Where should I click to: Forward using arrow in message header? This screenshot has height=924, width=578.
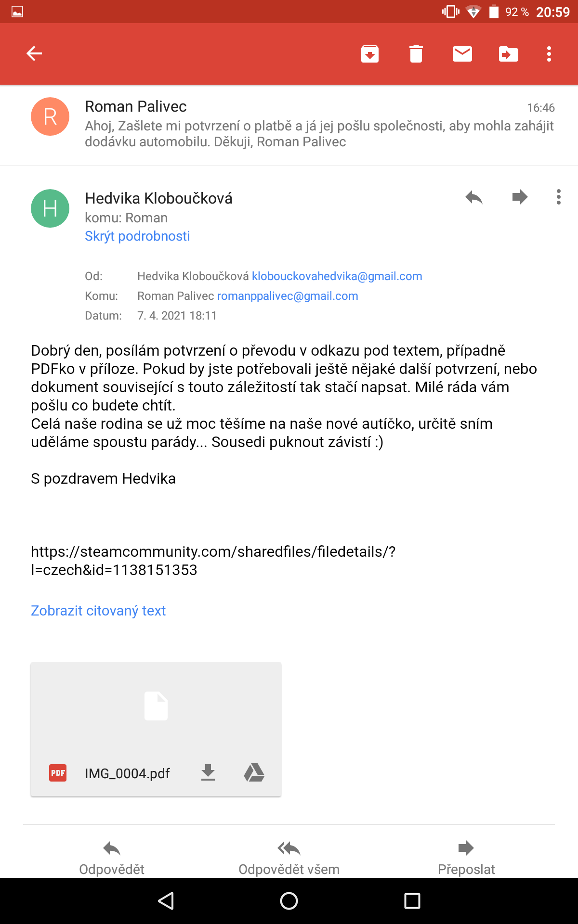point(520,197)
